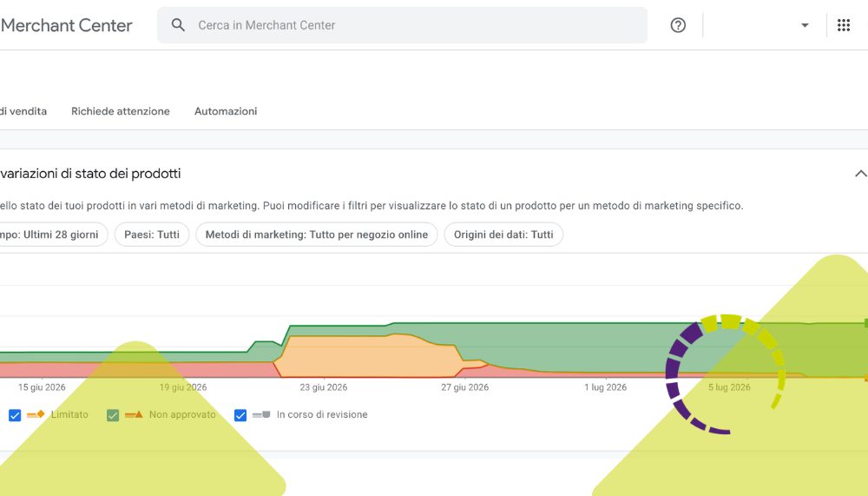
Task: Switch to Automazioni tab
Action: pyautogui.click(x=226, y=111)
